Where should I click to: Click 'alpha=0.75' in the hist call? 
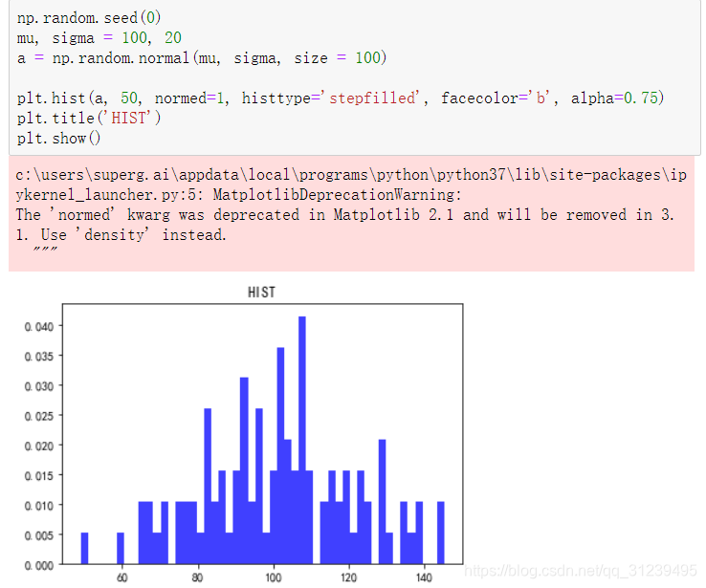click(x=617, y=98)
